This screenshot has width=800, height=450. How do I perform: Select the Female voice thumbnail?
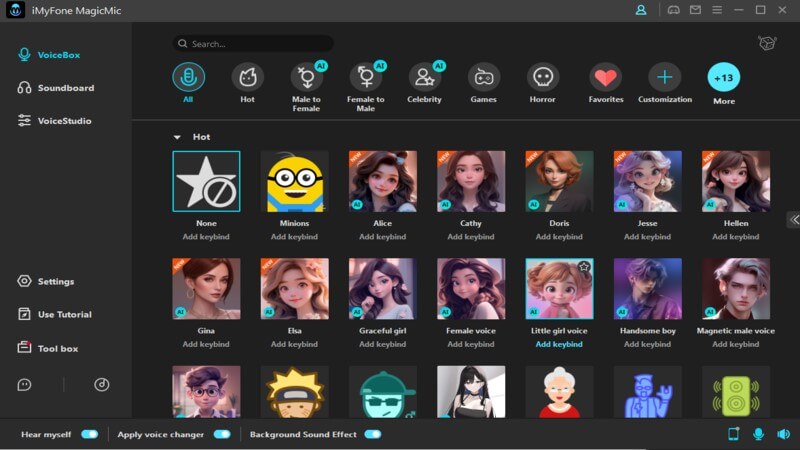(471, 289)
